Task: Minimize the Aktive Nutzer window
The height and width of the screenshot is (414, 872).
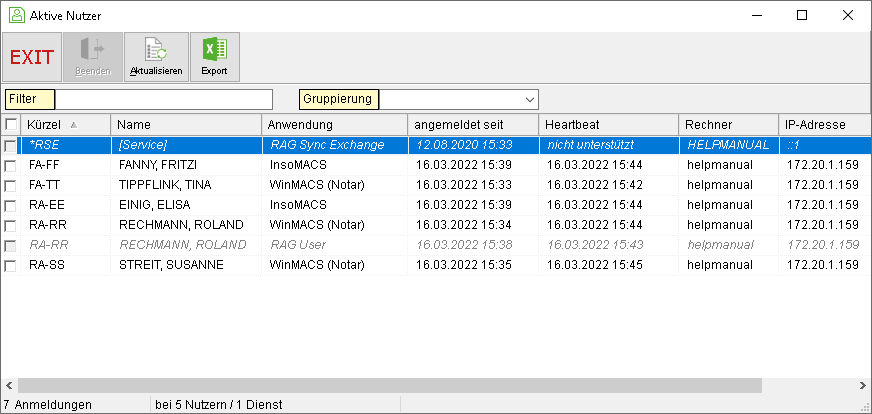Action: (756, 16)
